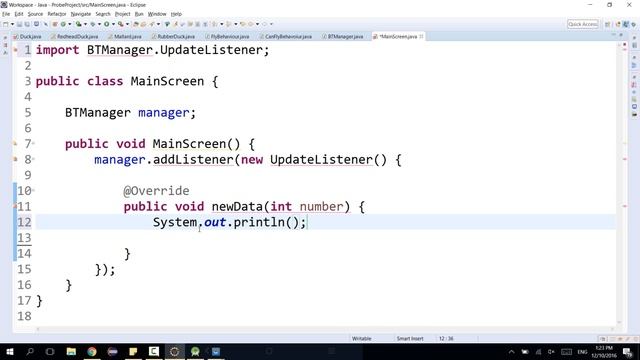The width and height of the screenshot is (640, 360).
Task: Open the File menu
Action: point(6,14)
